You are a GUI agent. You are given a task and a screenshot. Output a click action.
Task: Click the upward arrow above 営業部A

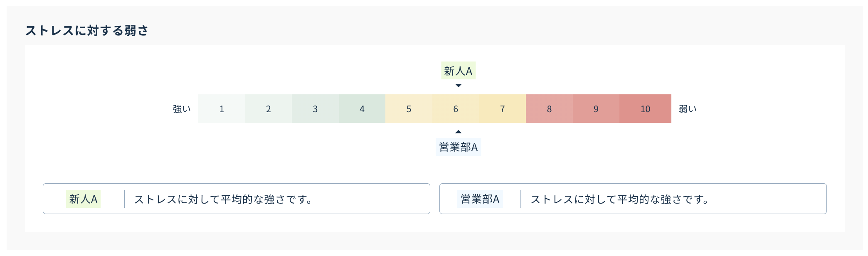coord(458,132)
